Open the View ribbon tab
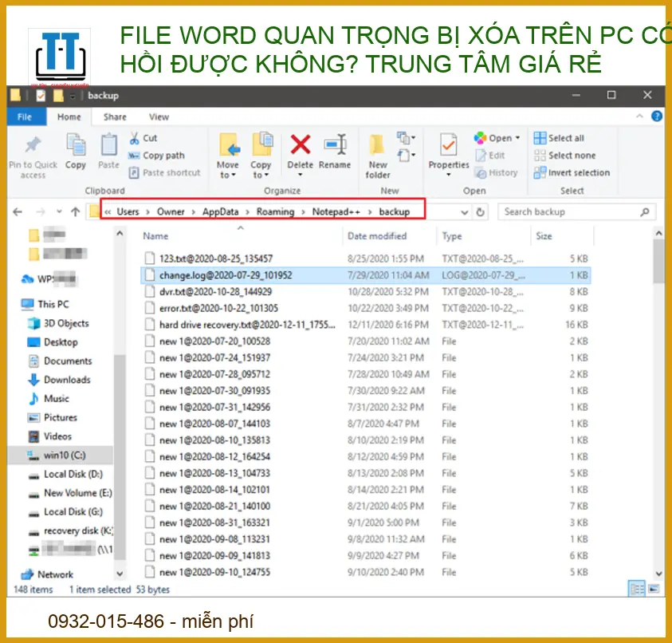672x643 pixels. [159, 116]
